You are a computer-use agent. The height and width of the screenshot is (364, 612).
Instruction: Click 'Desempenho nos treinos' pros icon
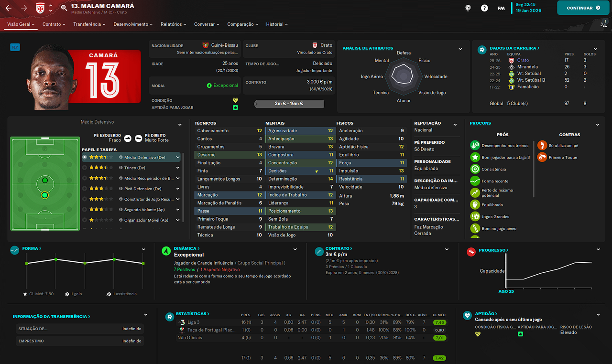(x=475, y=145)
